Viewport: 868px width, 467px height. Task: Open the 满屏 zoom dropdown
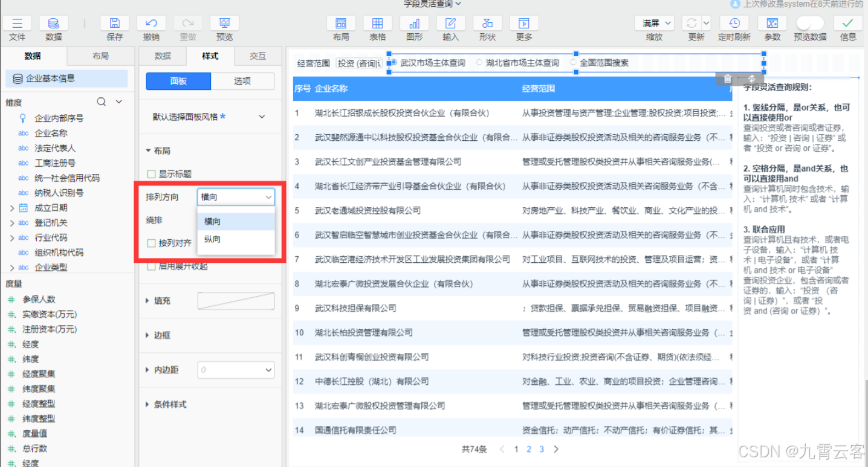[x=655, y=23]
